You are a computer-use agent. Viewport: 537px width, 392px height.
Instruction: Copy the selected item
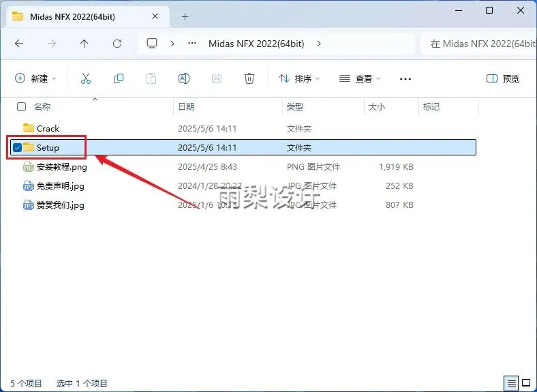point(119,78)
